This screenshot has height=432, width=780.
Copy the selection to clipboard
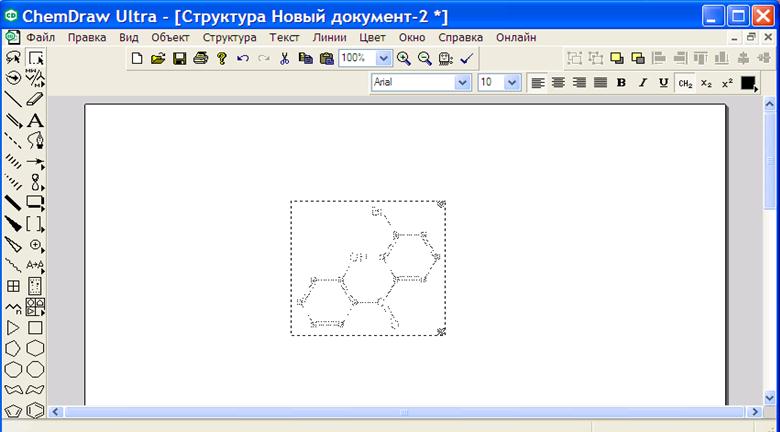[305, 58]
